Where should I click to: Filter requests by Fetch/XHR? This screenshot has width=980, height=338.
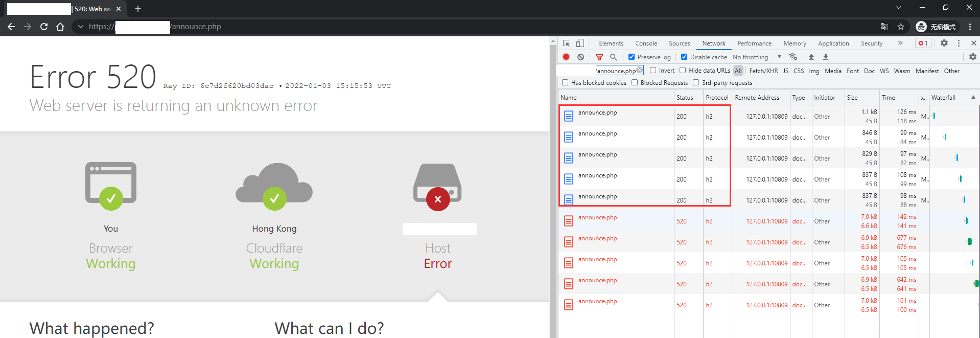click(763, 71)
